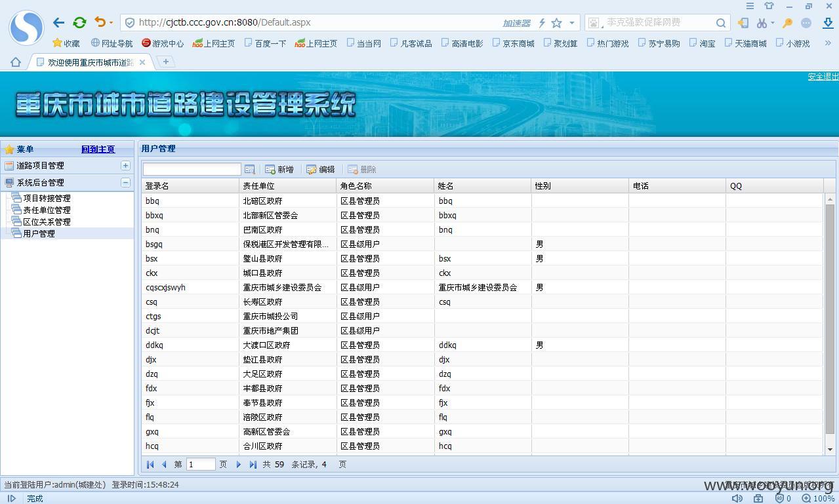Screen dimensions: 839x504
Task: Click the speaker volume icon in status bar
Action: (737, 498)
